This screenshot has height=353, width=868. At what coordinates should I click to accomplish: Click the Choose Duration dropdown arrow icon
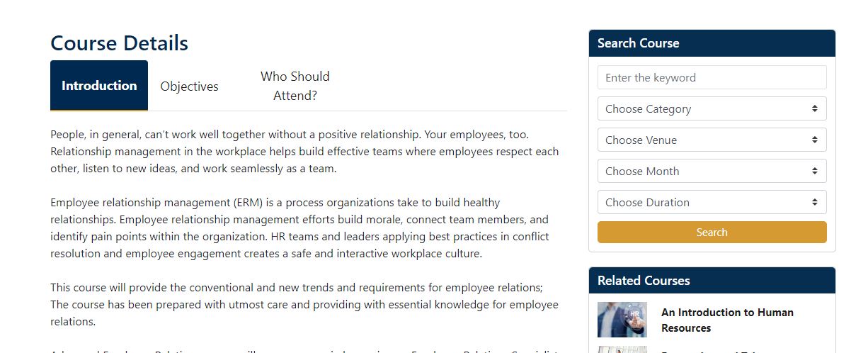pyautogui.click(x=815, y=202)
